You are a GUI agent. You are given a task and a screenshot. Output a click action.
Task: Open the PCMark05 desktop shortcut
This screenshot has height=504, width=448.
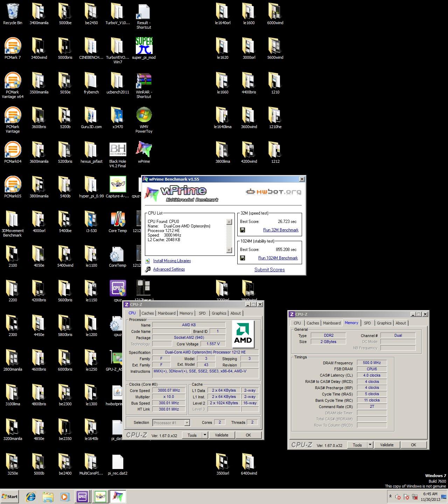pos(13,187)
